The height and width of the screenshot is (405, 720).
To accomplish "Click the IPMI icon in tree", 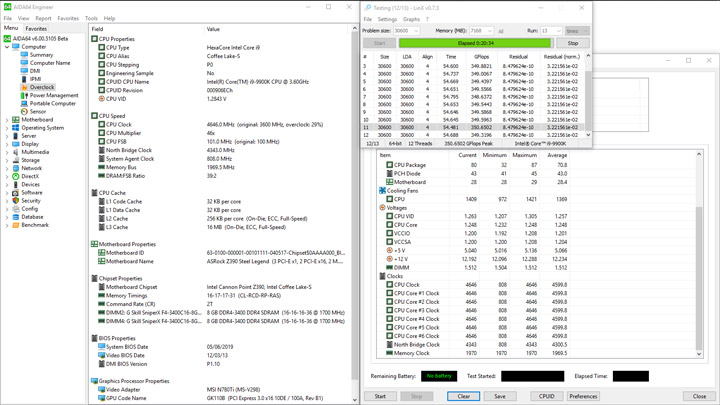I will pos(24,79).
